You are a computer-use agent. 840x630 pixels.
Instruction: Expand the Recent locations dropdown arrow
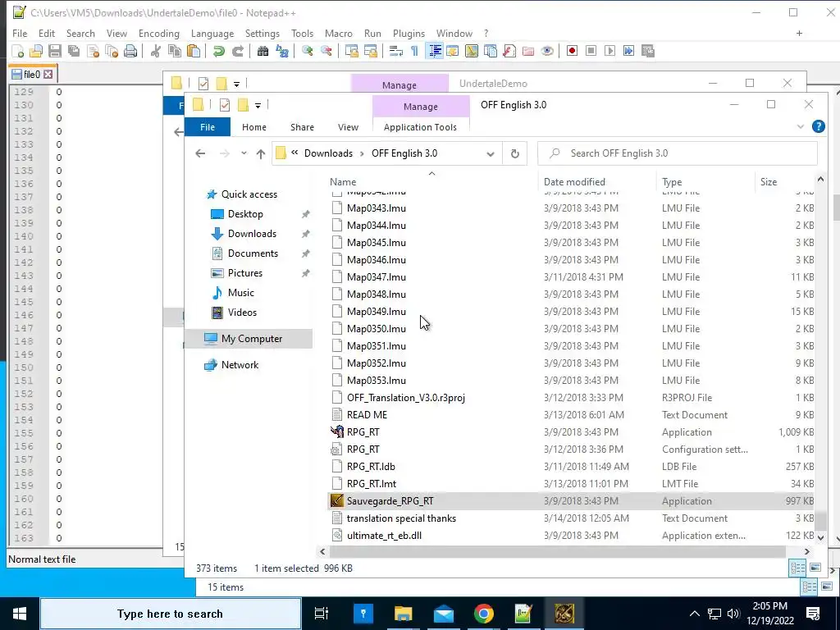coord(244,153)
